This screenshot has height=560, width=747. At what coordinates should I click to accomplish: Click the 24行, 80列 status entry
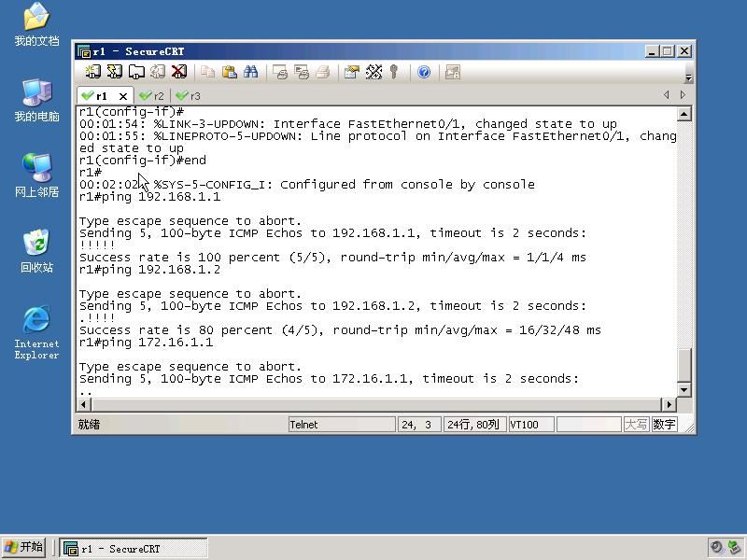(x=474, y=425)
